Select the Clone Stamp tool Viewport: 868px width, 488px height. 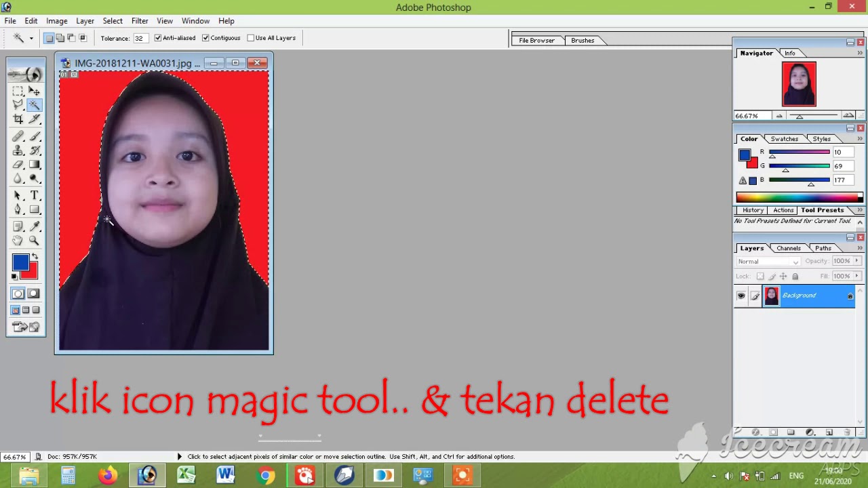18,150
